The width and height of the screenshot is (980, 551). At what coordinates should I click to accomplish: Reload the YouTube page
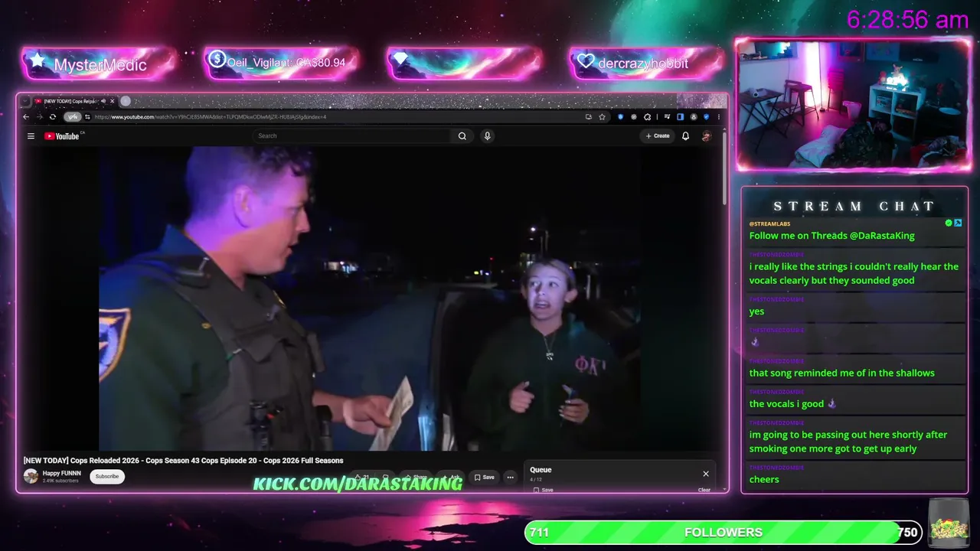52,117
